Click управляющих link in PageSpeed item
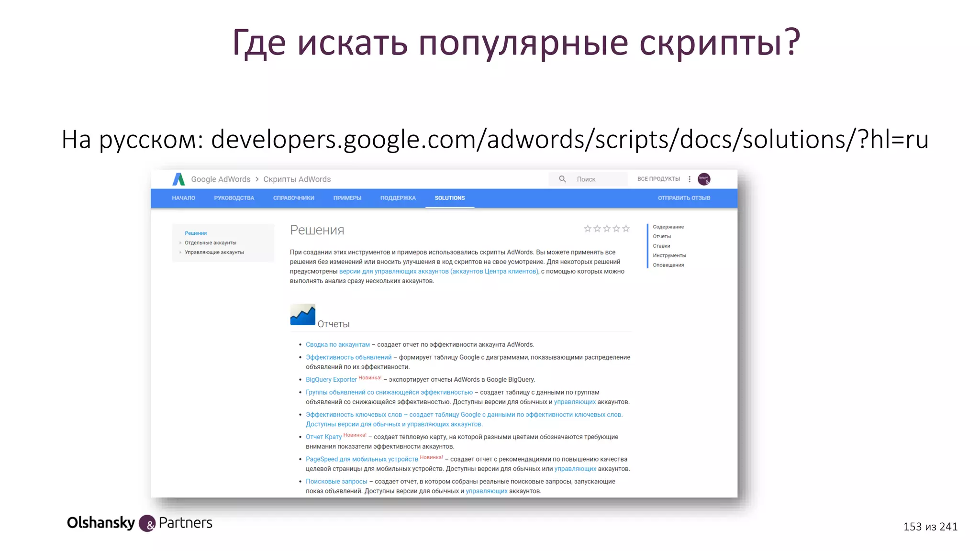 coord(575,469)
